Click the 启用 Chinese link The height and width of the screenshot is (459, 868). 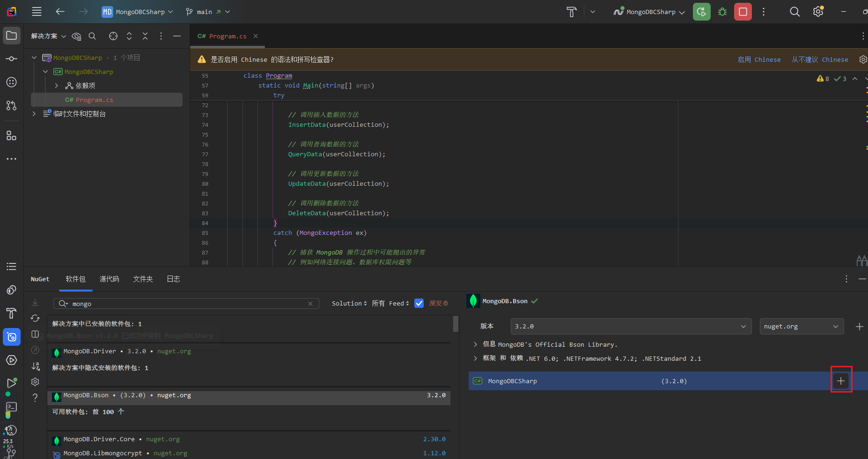coord(759,59)
